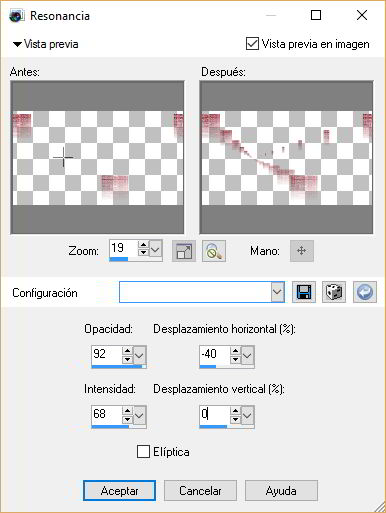Increase Intensidad with the up arrow
386x513 pixels.
tap(127, 411)
